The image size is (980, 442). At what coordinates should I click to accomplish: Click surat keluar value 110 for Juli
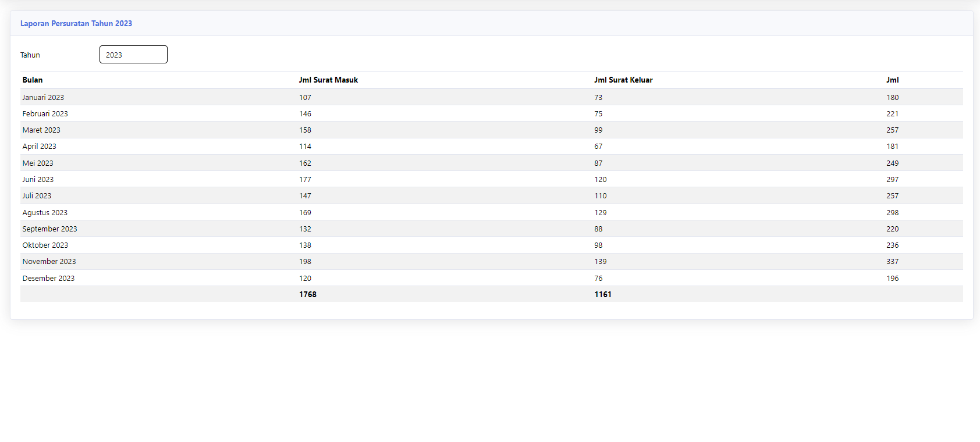(x=601, y=196)
